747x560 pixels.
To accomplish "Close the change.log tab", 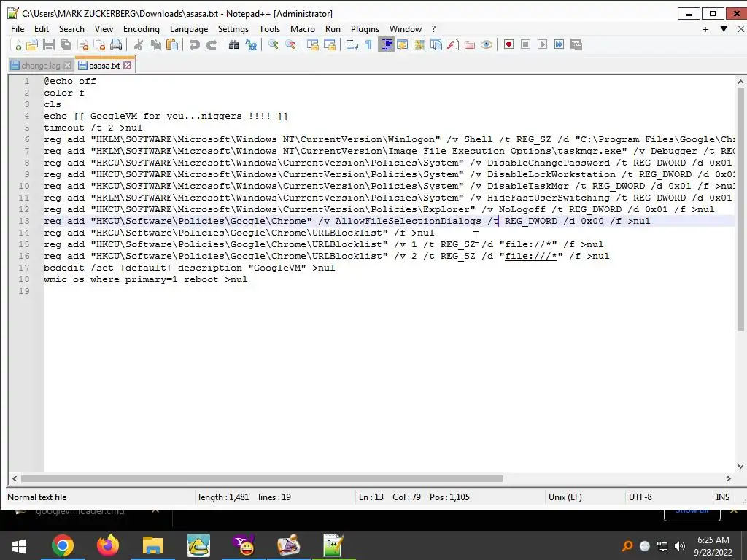I will [68, 66].
